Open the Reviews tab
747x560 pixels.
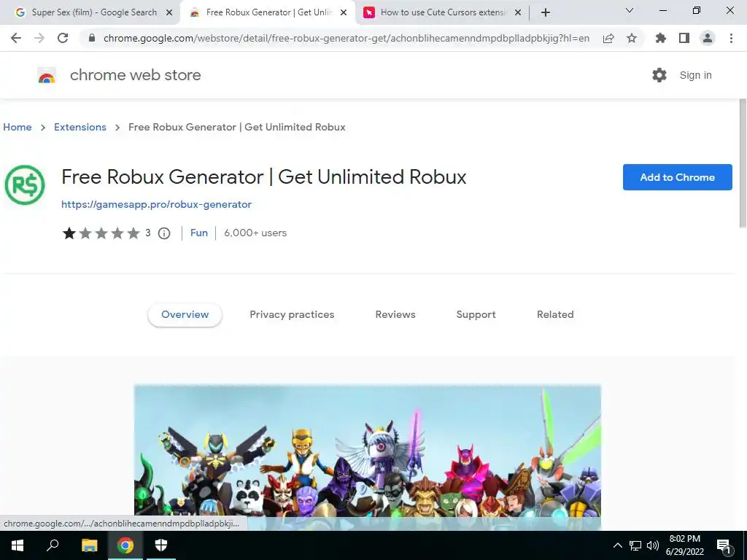395,314
